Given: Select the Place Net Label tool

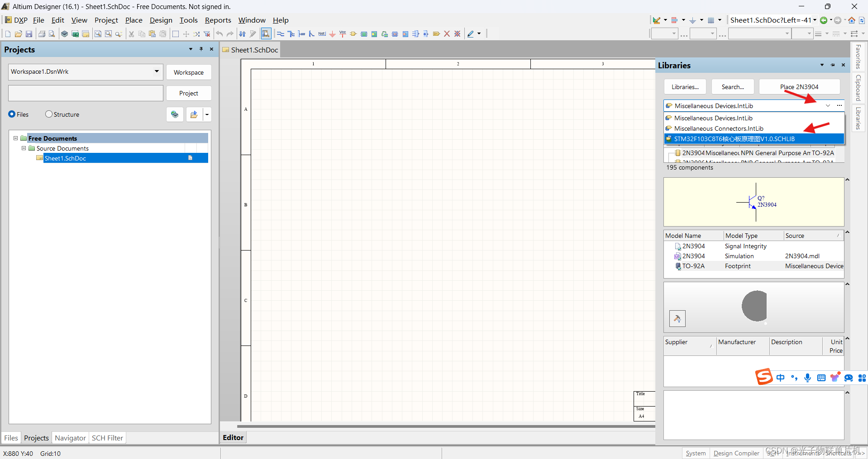Looking at the screenshot, I should click(322, 34).
